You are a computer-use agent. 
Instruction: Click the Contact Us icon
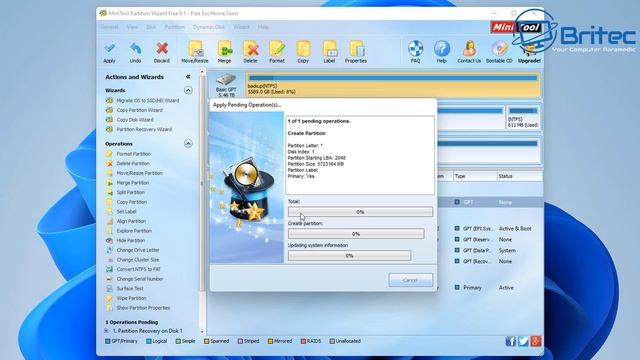click(469, 49)
